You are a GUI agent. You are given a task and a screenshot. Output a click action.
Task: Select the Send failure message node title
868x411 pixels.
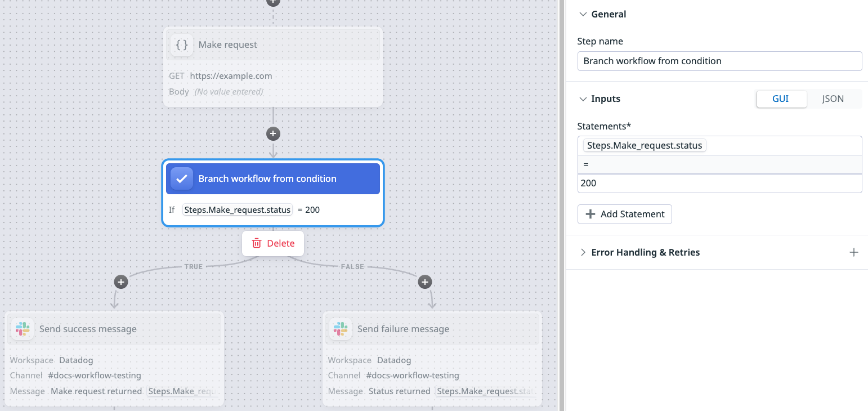(x=403, y=329)
